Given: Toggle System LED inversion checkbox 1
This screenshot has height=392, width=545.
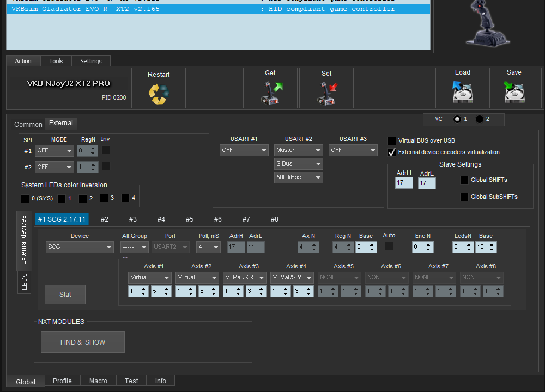Looking at the screenshot, I should pyautogui.click(x=62, y=198).
